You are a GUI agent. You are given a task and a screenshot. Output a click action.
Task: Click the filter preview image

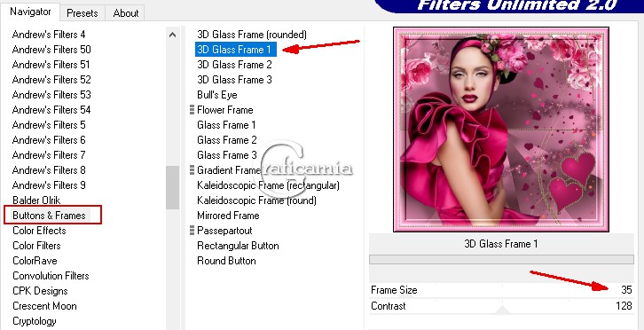pos(501,130)
